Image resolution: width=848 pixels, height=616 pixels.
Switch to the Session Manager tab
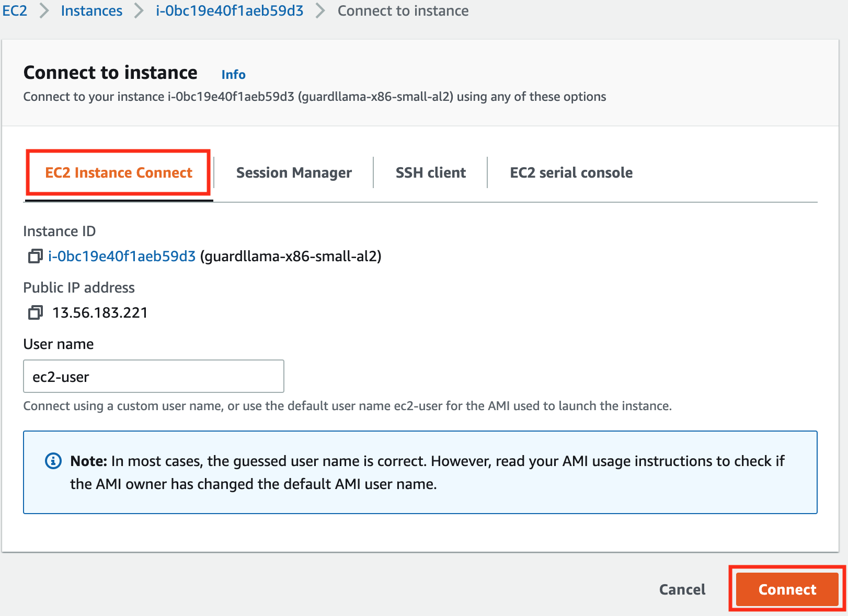tap(293, 172)
